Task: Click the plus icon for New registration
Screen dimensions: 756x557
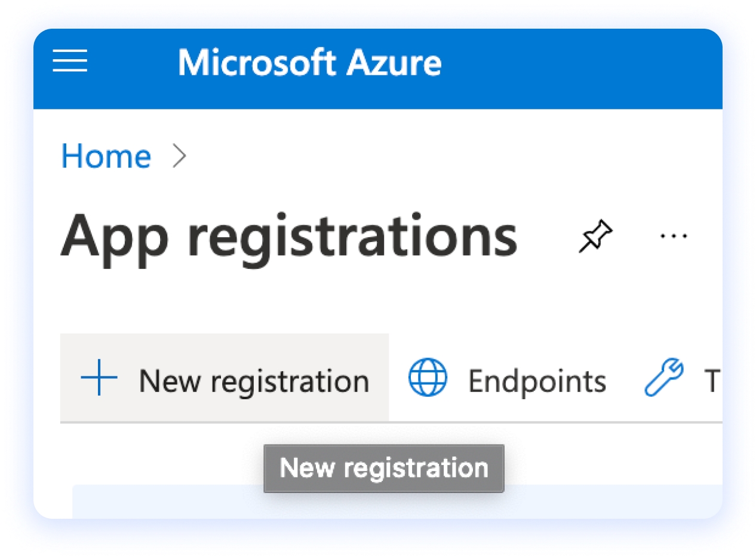Action: (x=99, y=378)
